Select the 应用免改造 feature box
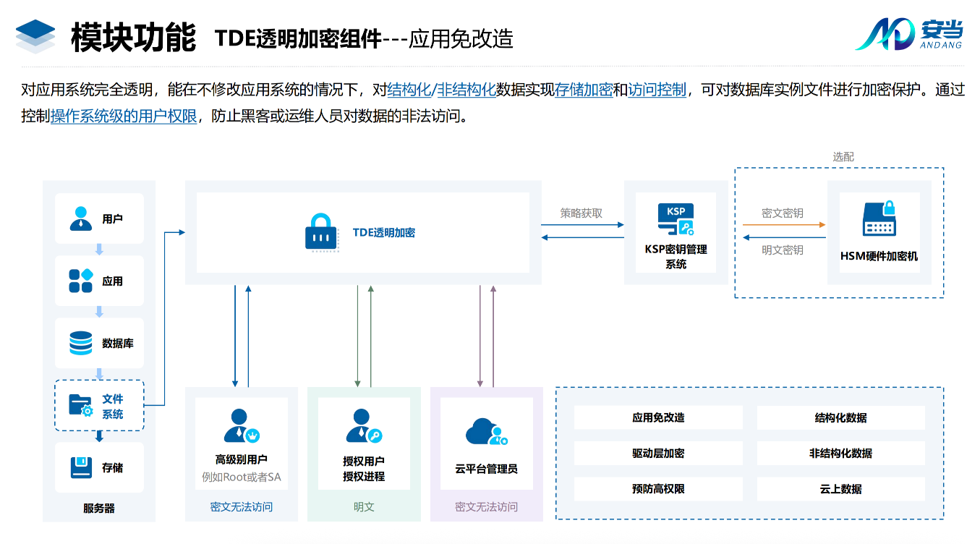 point(658,417)
